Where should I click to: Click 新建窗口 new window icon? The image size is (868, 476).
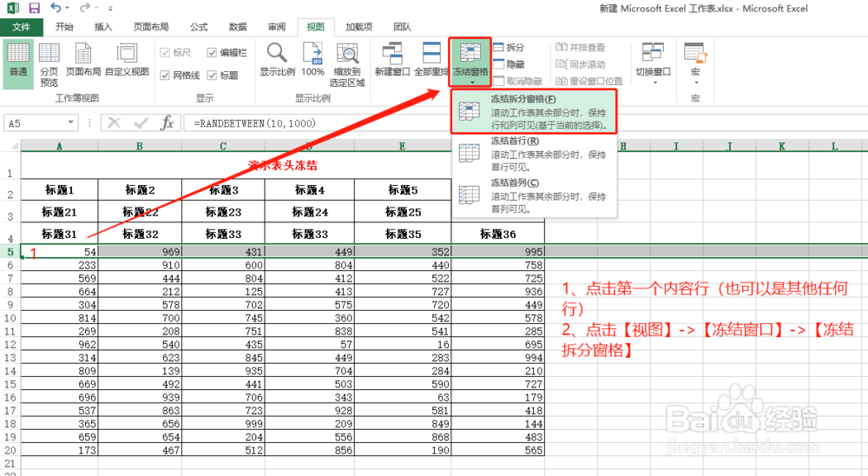392,60
